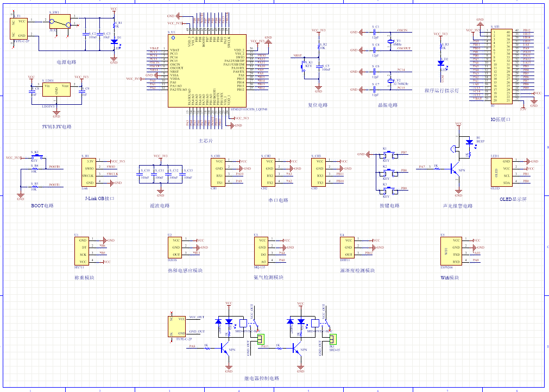
Task: Select the S_CH3 serial connector
Action: point(318,172)
